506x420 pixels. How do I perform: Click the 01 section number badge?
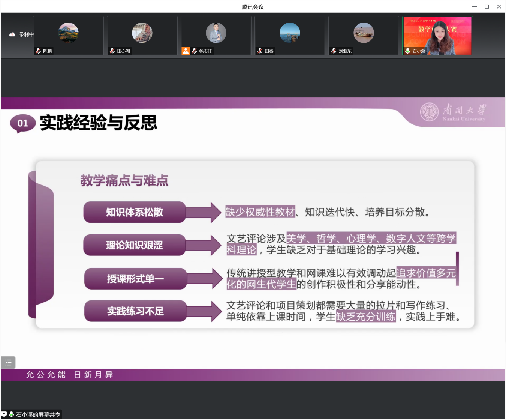(x=23, y=123)
